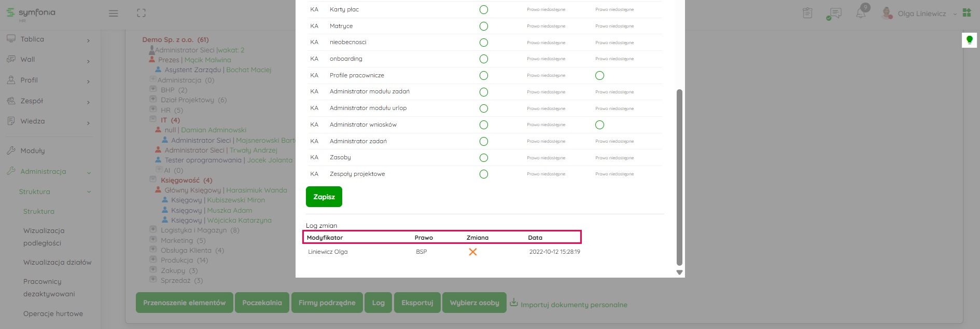Toggle third-column circle for Administrator wniosków
The width and height of the screenshot is (980, 329).
point(600,125)
